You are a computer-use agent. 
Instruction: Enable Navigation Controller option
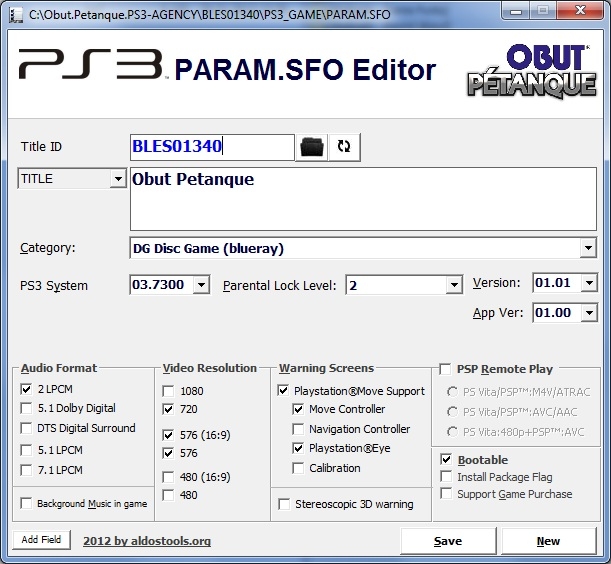298,429
